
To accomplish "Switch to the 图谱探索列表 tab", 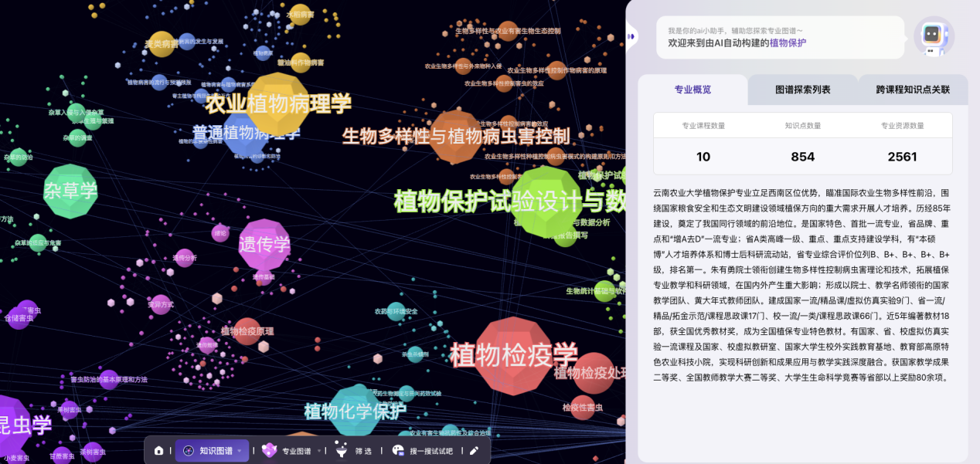I will pos(805,90).
